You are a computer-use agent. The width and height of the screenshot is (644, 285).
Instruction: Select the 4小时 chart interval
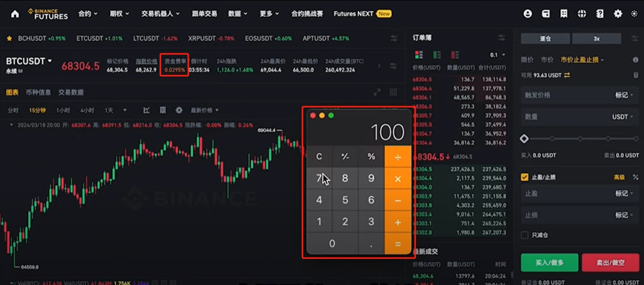pos(87,110)
